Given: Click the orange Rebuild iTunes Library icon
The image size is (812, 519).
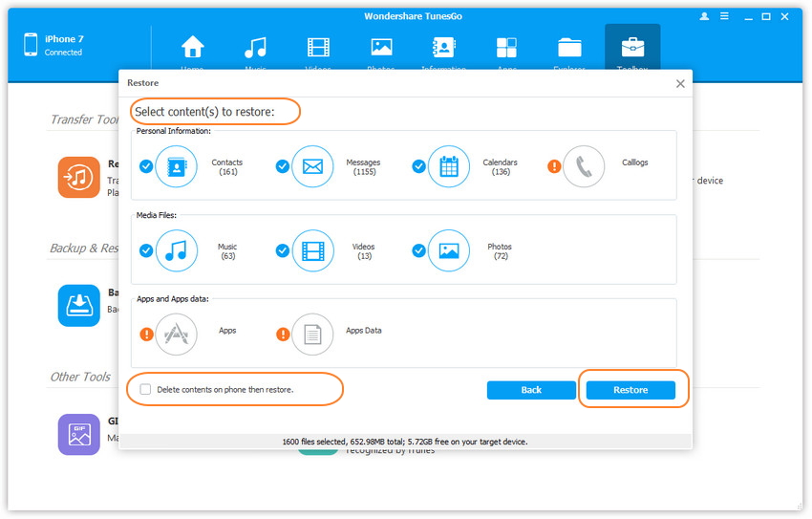Looking at the screenshot, I should coord(78,178).
